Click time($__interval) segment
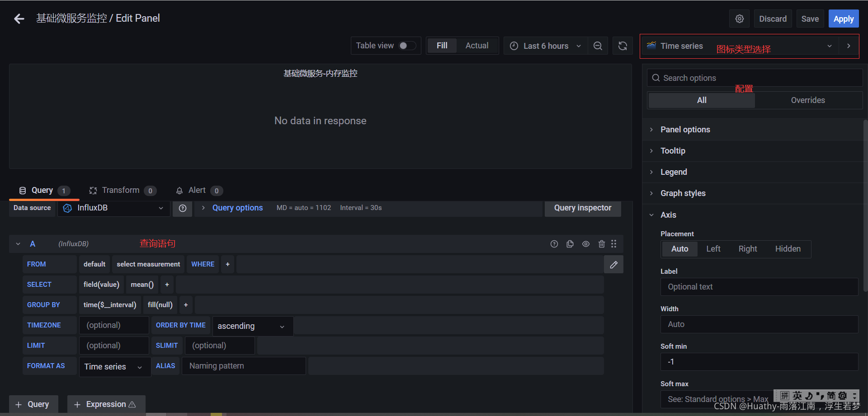Screen dimensions: 868x416 [x=110, y=305]
